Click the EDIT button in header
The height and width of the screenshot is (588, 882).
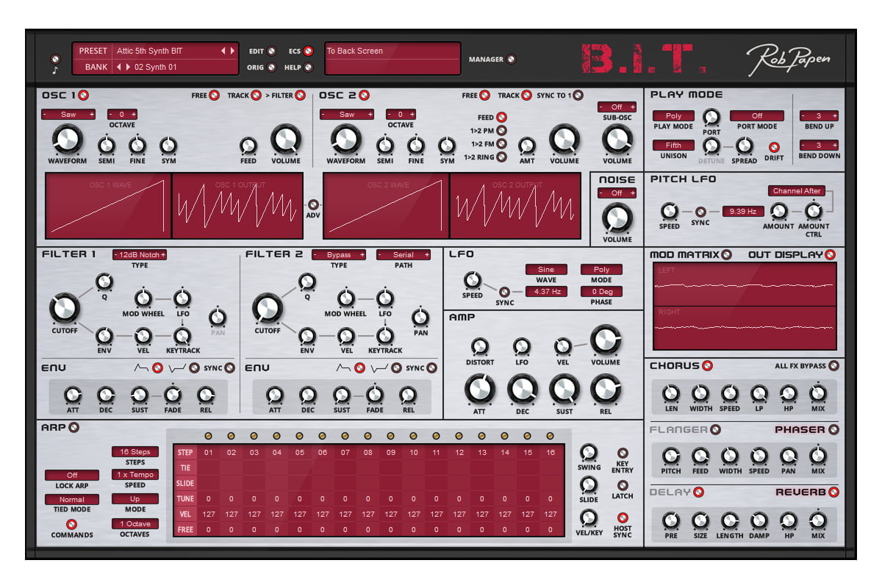(271, 51)
